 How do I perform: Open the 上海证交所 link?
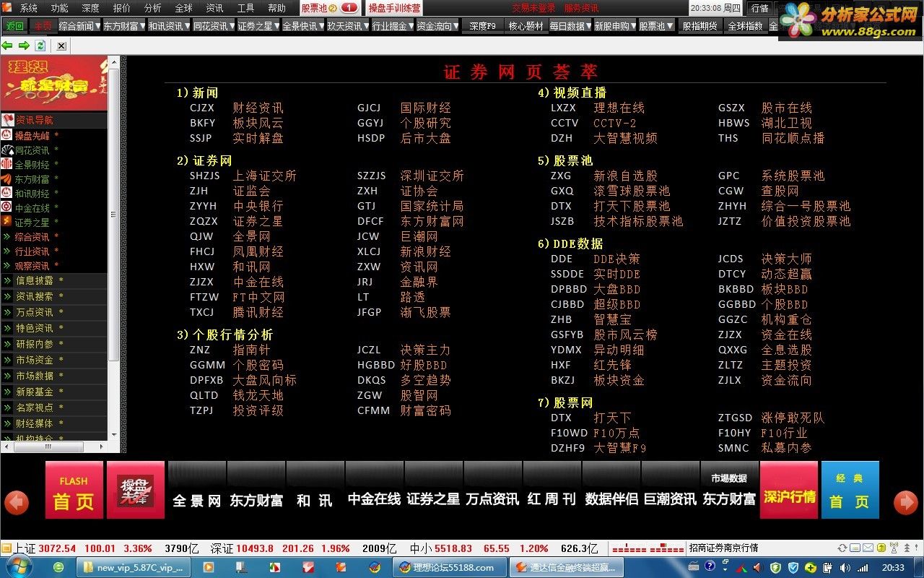click(264, 176)
